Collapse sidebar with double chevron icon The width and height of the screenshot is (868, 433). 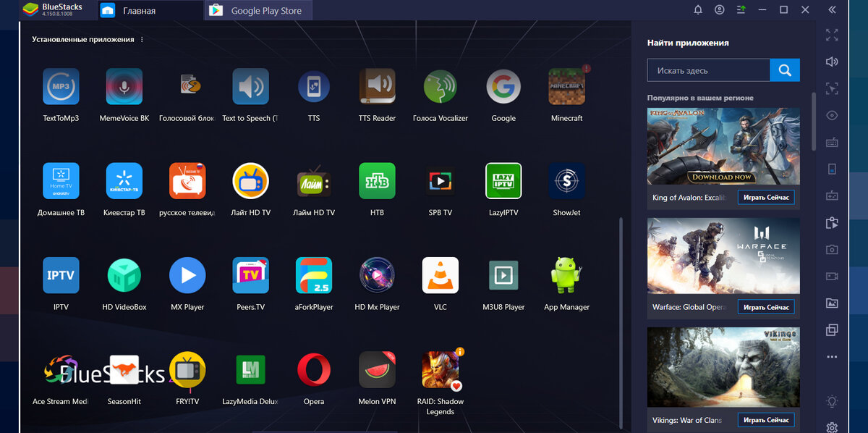(832, 10)
